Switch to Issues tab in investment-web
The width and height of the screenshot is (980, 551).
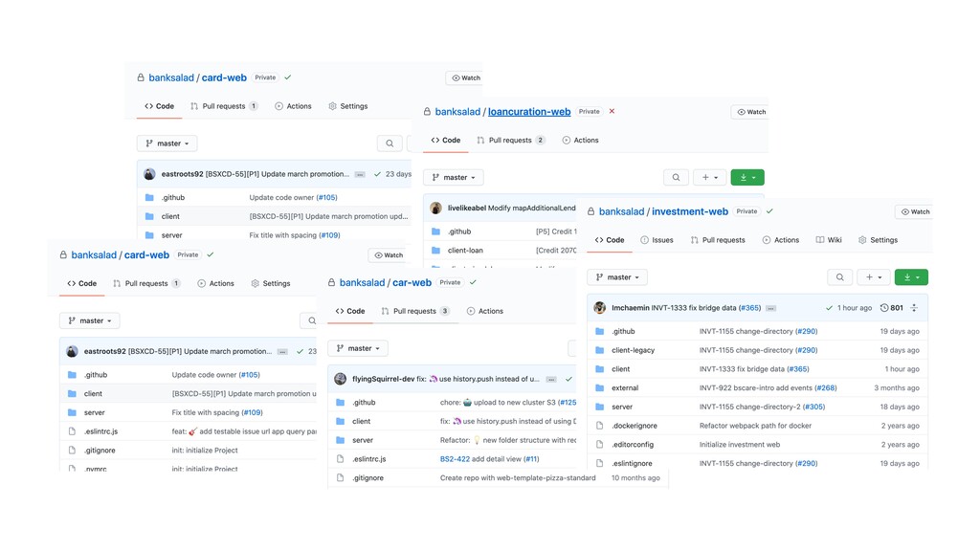pyautogui.click(x=657, y=240)
